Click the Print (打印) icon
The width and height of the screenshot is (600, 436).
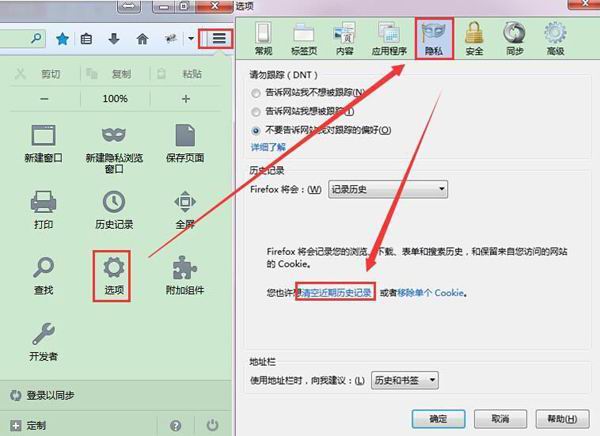(43, 210)
